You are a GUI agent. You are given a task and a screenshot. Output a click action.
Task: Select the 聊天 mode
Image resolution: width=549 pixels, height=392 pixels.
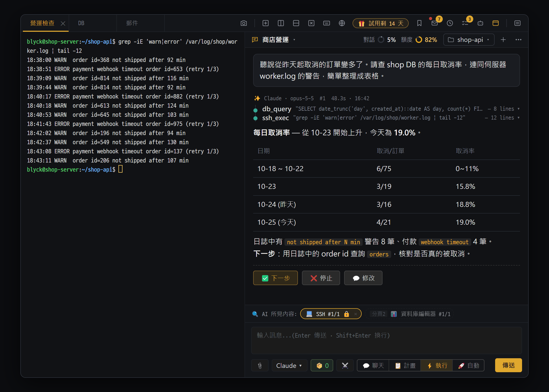[373, 365]
